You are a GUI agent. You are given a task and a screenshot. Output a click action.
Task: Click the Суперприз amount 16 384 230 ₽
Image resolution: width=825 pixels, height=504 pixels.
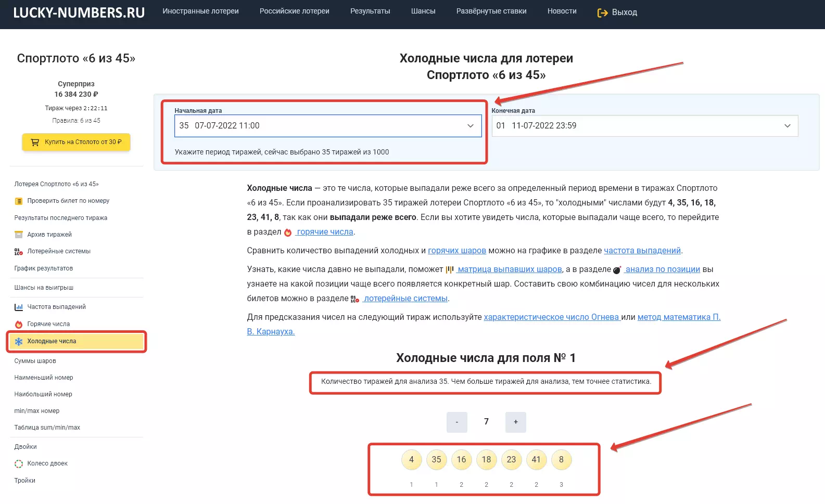[76, 94]
